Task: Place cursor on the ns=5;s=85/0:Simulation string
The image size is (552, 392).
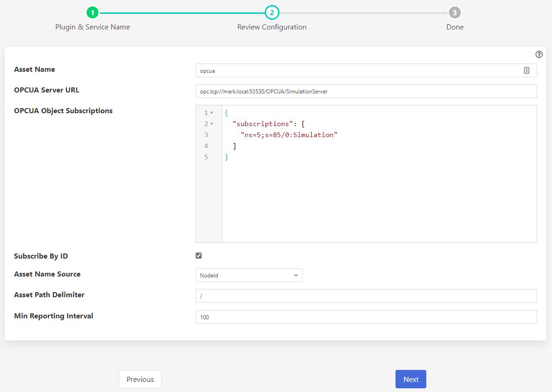Action: (x=289, y=135)
